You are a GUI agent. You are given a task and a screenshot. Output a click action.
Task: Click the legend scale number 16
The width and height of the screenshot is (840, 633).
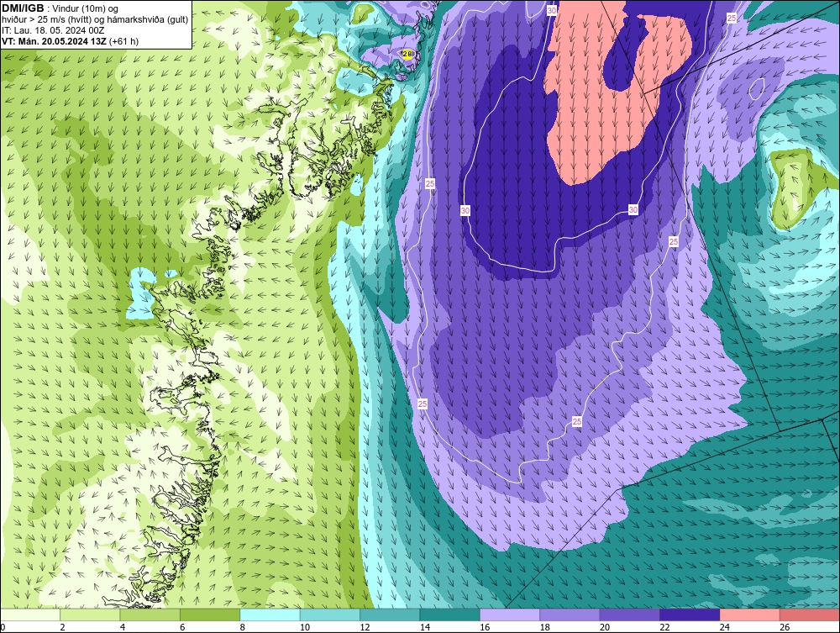[485, 627]
